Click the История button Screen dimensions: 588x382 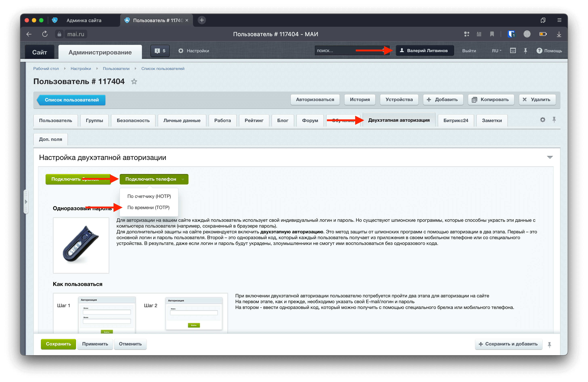(x=360, y=100)
